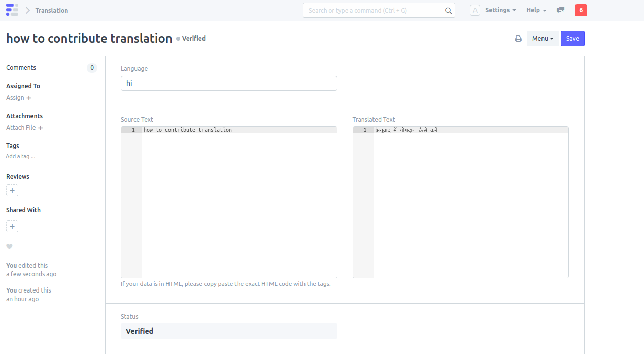Click the Frappe home logo icon
This screenshot has height=364, width=644.
click(12, 10)
